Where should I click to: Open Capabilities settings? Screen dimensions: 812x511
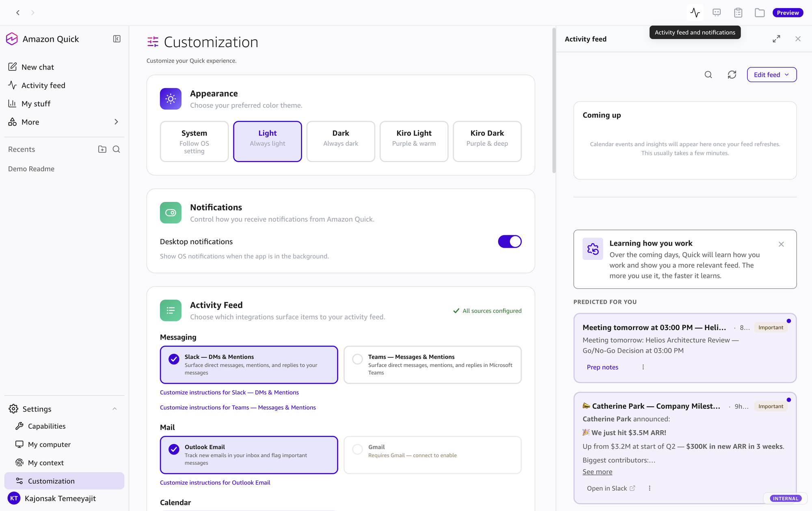[x=64, y=426]
